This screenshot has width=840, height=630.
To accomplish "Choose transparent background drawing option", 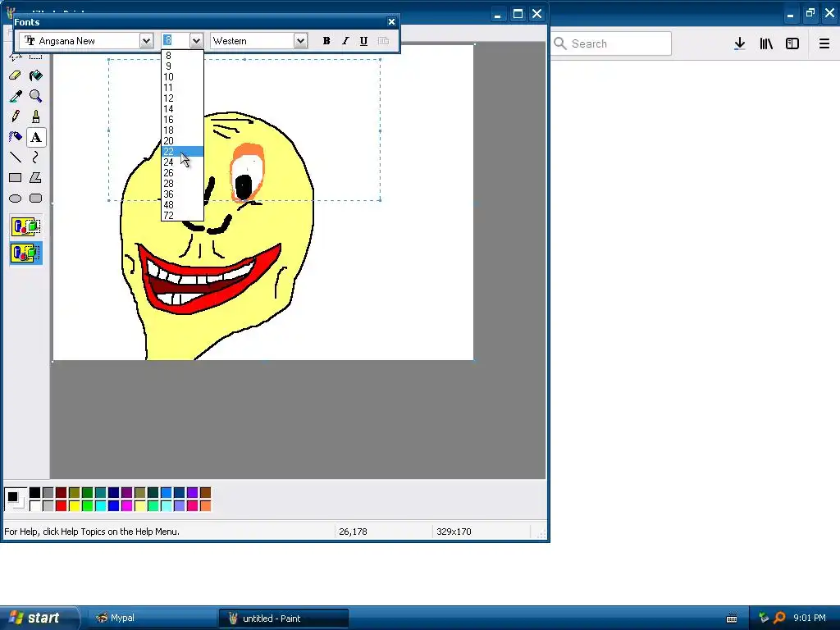I will tap(25, 253).
